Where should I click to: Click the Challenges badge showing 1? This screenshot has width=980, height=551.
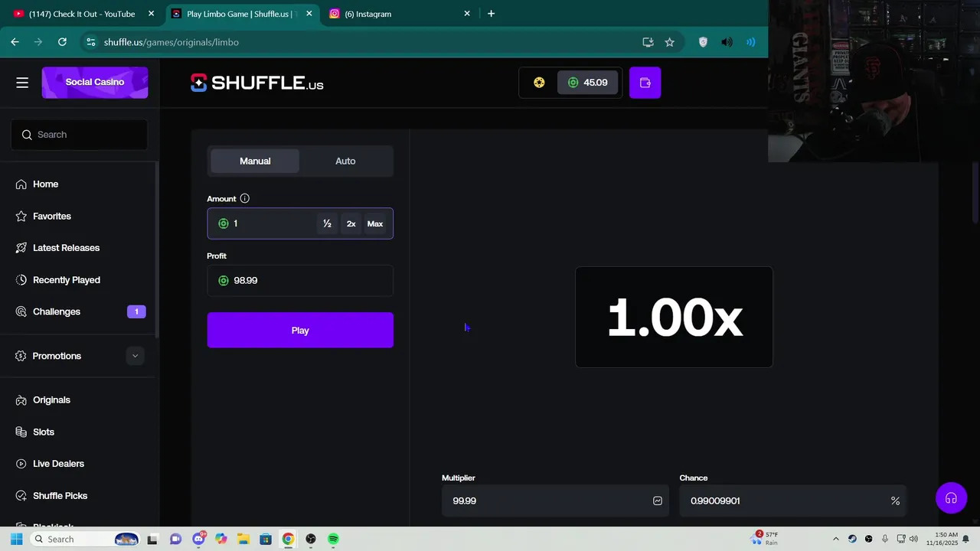136,311
